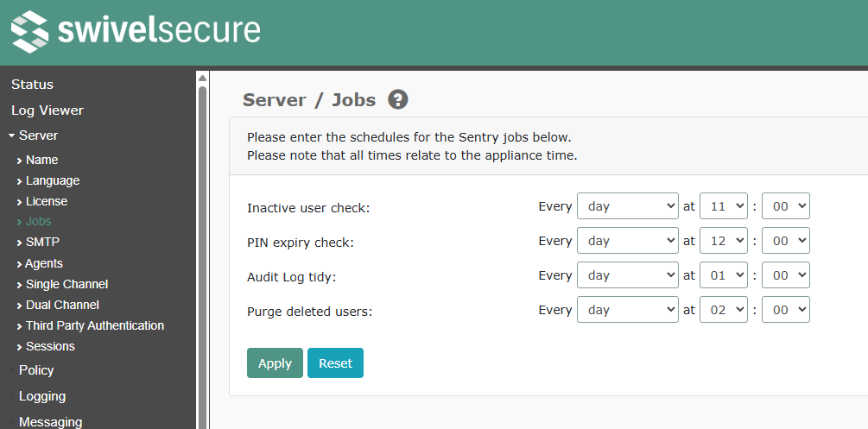Click the 'Audit Log tidy:' label
Image resolution: width=868 pixels, height=429 pixels.
coord(292,277)
